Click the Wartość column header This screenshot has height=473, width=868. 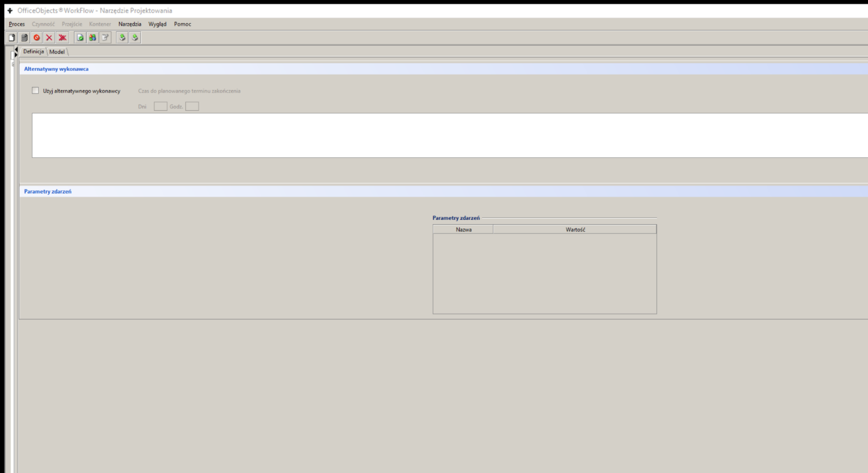(x=575, y=230)
